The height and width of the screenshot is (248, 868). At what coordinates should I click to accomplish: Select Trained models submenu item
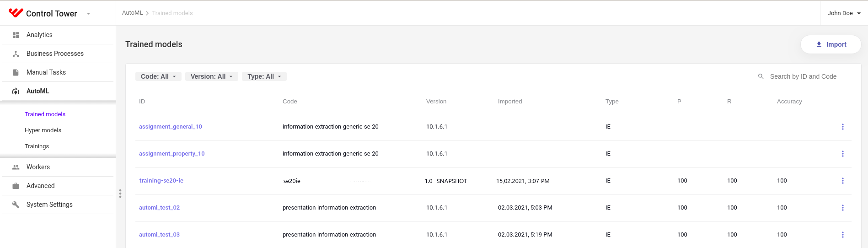tap(45, 114)
